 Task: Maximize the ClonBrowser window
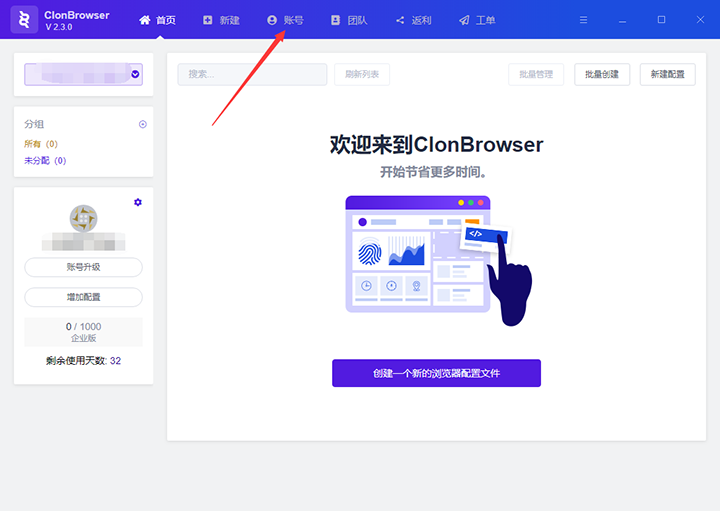661,19
